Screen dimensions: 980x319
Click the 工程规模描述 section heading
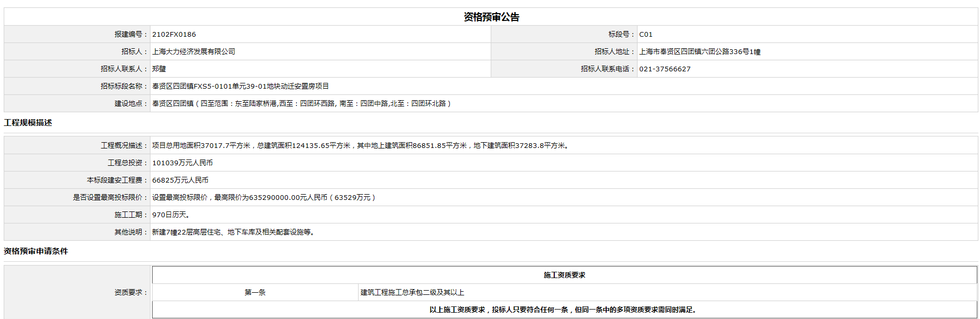[28, 123]
